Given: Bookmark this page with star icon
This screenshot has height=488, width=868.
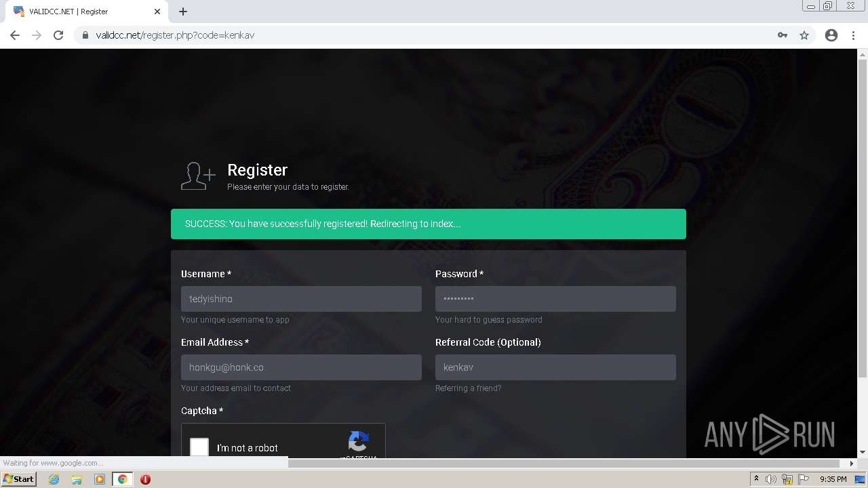Looking at the screenshot, I should tap(804, 35).
